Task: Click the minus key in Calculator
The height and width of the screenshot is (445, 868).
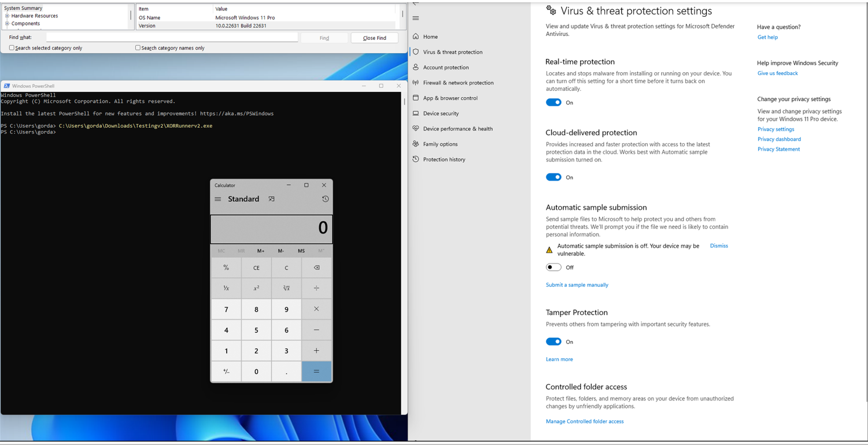Action: tap(316, 330)
